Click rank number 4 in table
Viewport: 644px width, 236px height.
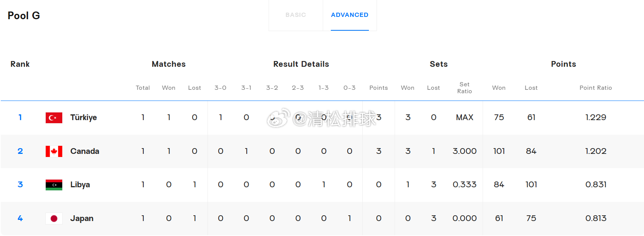[20, 218]
